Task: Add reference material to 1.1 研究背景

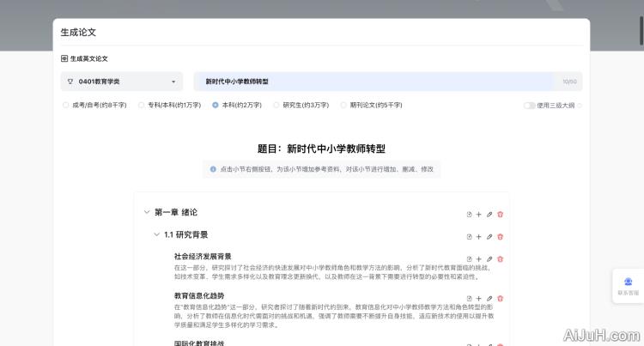Action: [x=469, y=237]
